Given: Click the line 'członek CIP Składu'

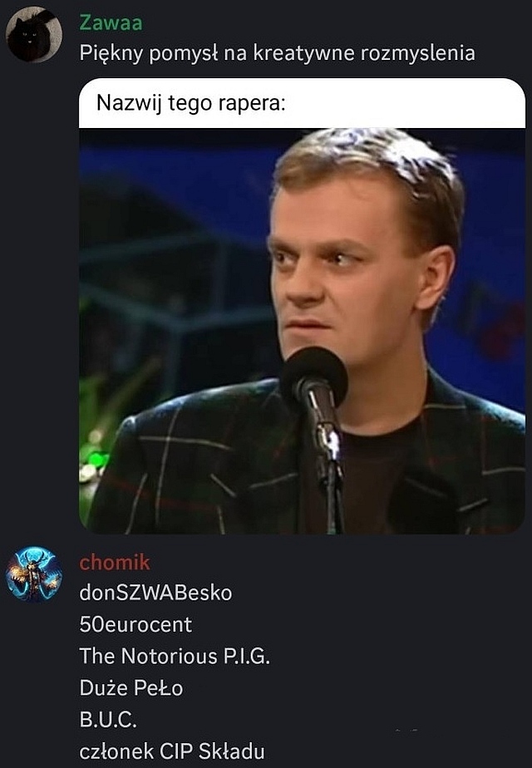Looking at the screenshot, I should click(172, 751).
